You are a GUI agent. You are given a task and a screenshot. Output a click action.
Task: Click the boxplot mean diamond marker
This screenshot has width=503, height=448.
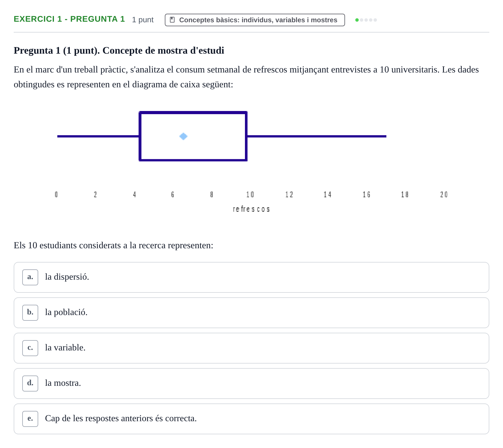pos(183,136)
